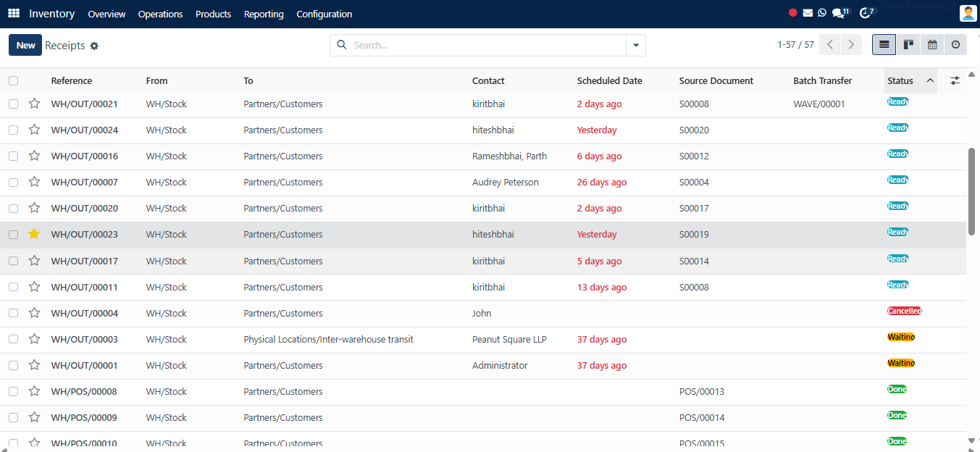This screenshot has width=980, height=452.
Task: Click the Cancelled status badge of WH/OUT/00004
Action: tap(905, 311)
